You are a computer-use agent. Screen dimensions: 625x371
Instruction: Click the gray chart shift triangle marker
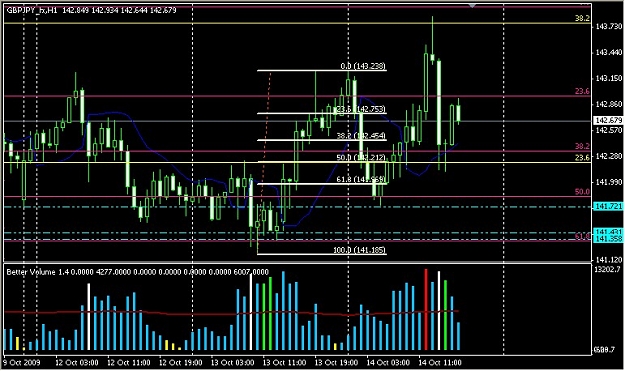tap(472, 6)
